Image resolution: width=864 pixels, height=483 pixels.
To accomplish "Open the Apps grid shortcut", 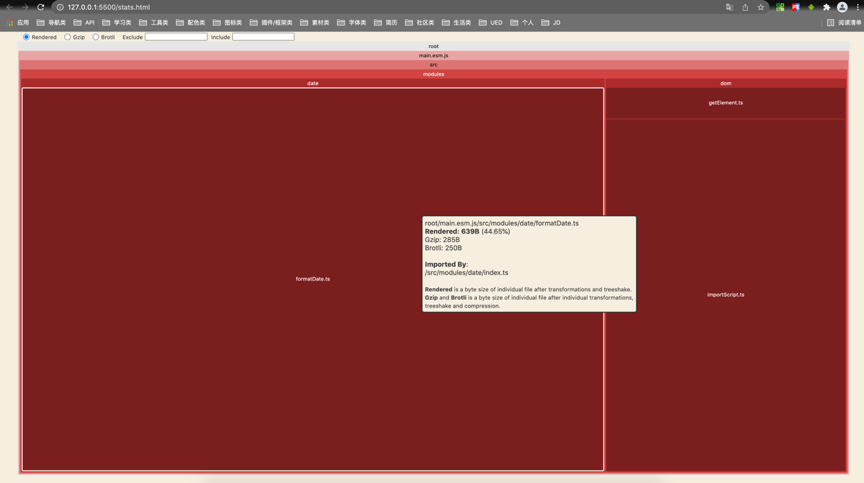I will click(18, 23).
